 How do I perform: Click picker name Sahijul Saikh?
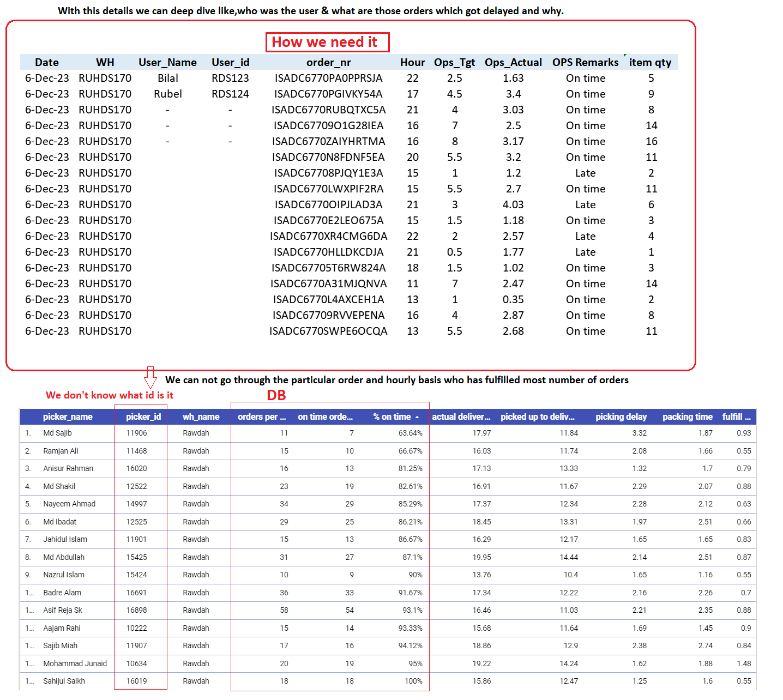(64, 681)
